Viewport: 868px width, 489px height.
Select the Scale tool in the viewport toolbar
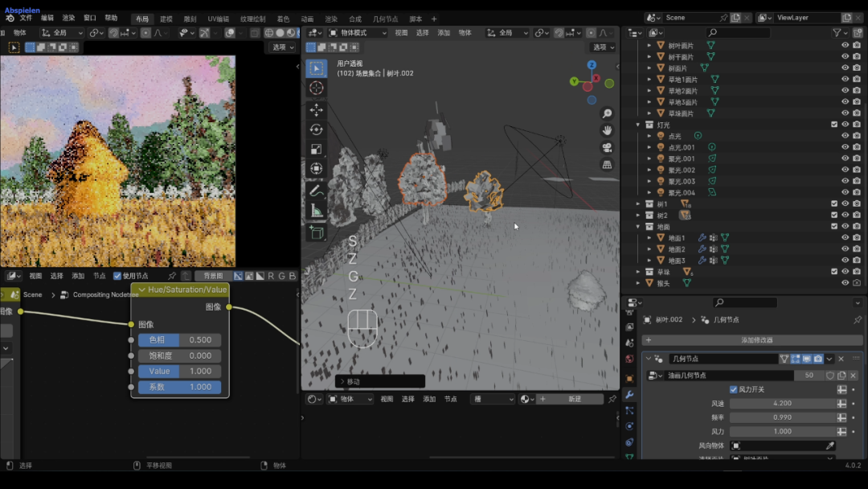pyautogui.click(x=317, y=149)
